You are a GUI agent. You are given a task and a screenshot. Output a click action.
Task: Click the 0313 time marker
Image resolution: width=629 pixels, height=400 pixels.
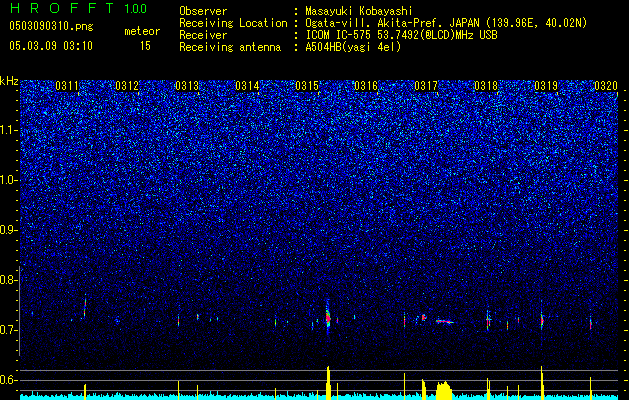click(187, 86)
